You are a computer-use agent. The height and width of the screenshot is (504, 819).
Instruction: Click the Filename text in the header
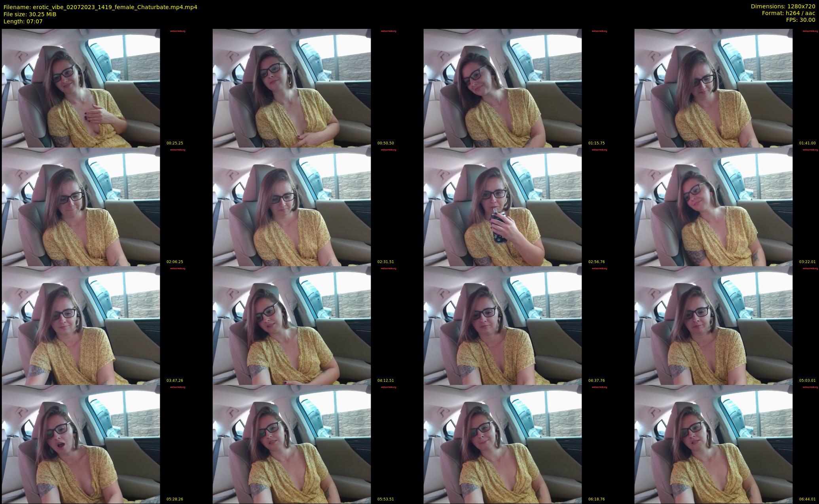(x=100, y=7)
